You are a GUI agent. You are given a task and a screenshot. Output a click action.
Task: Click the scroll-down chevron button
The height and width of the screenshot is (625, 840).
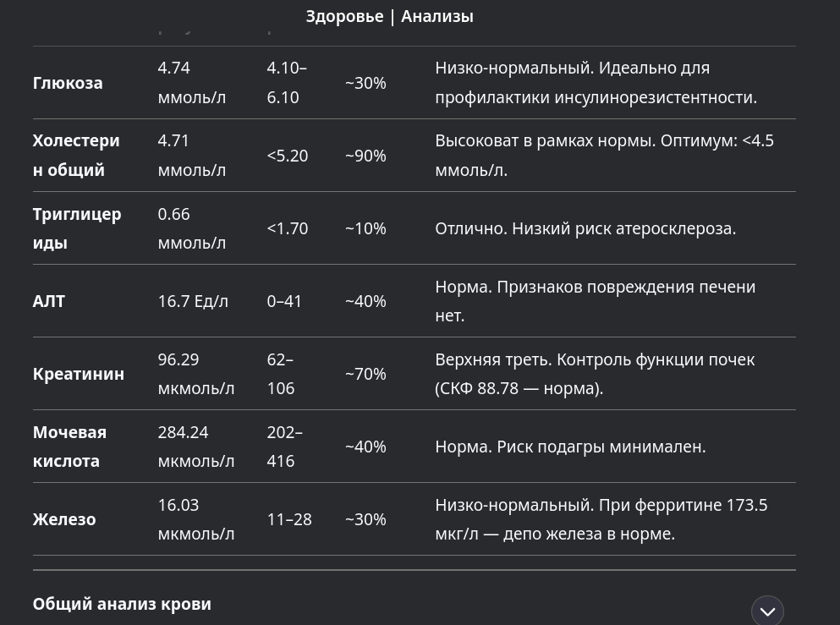[767, 611]
